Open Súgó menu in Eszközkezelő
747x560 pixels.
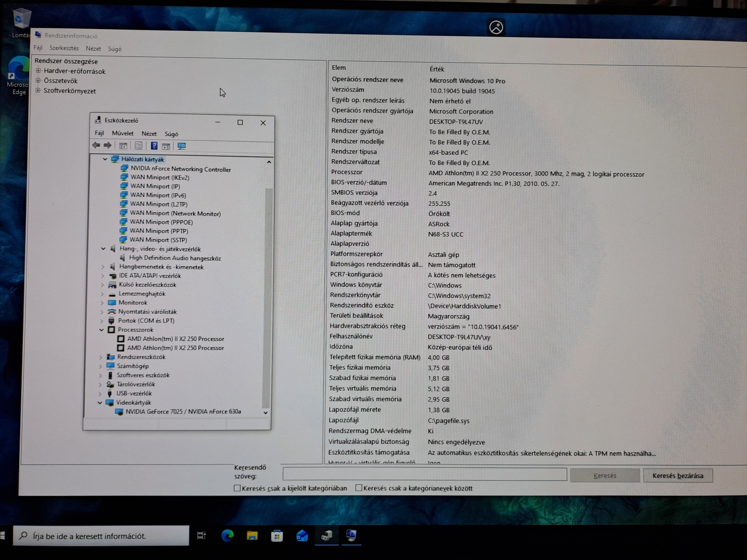(171, 134)
